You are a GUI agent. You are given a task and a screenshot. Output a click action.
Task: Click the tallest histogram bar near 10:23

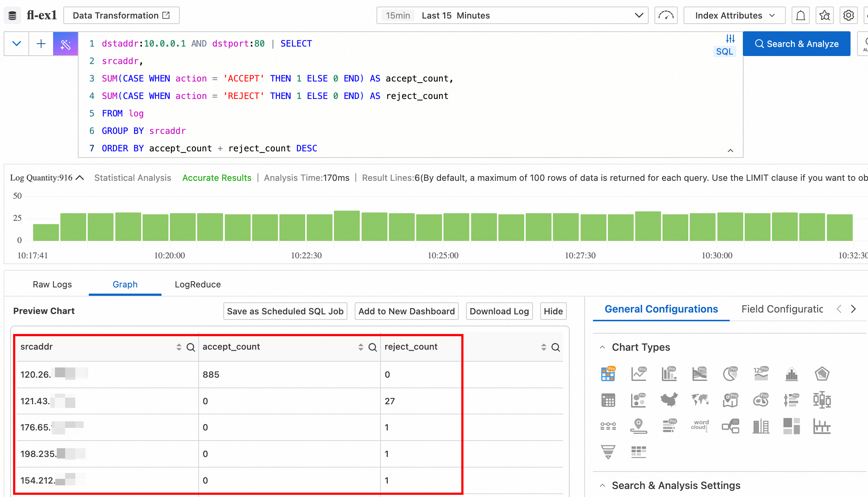(x=347, y=226)
